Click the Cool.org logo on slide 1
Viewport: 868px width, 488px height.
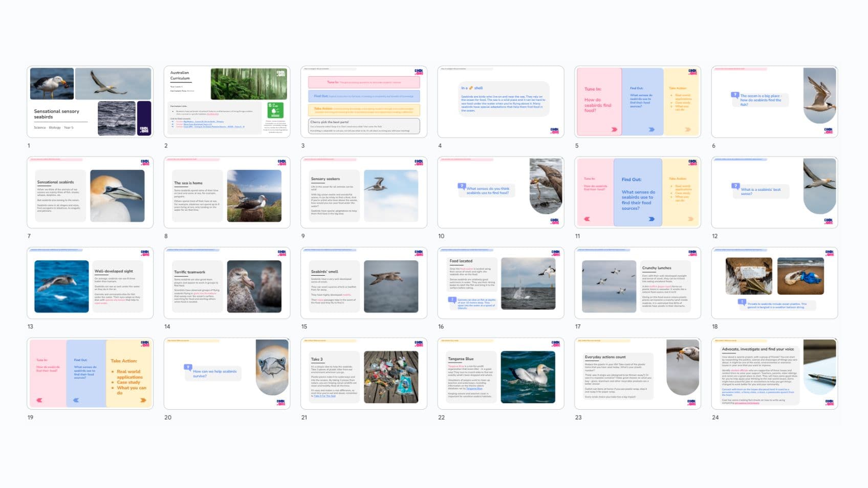(144, 129)
